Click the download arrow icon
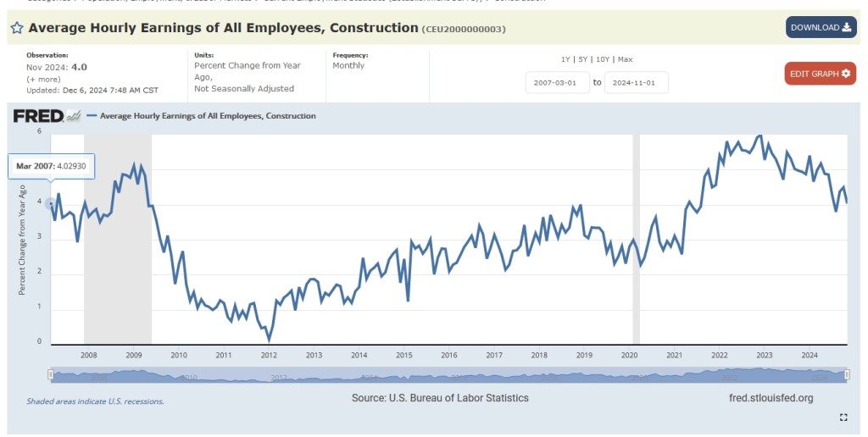Image resolution: width=868 pixels, height=437 pixels. (846, 27)
